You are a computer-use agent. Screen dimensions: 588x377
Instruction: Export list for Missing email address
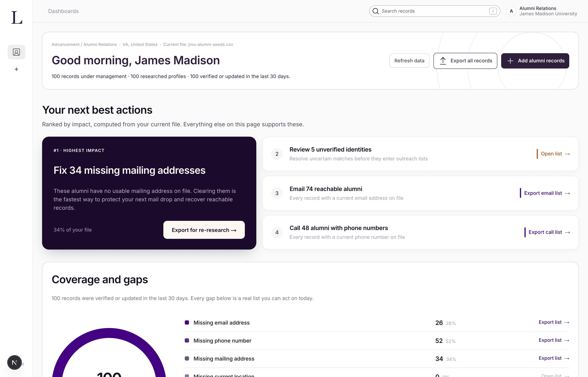(554, 322)
